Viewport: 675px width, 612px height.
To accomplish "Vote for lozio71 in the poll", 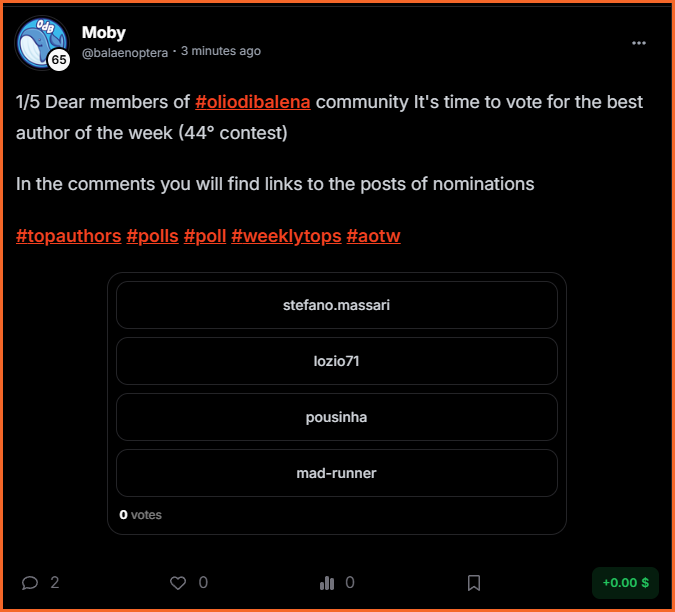I will click(x=337, y=361).
